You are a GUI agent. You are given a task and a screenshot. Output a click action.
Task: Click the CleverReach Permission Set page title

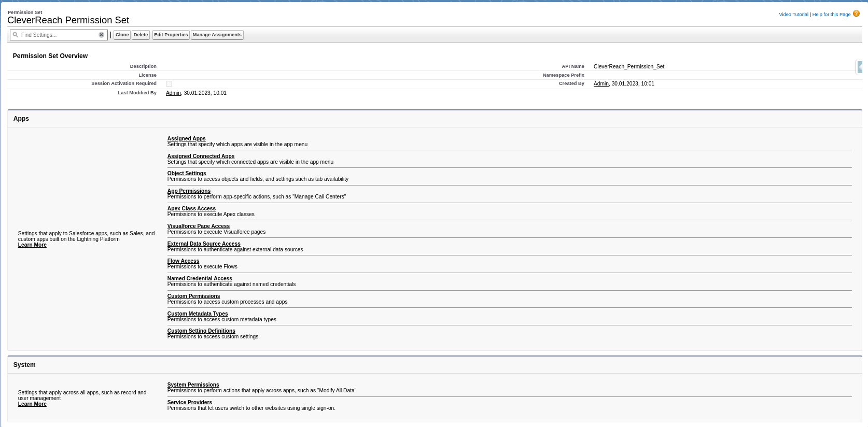pos(68,20)
